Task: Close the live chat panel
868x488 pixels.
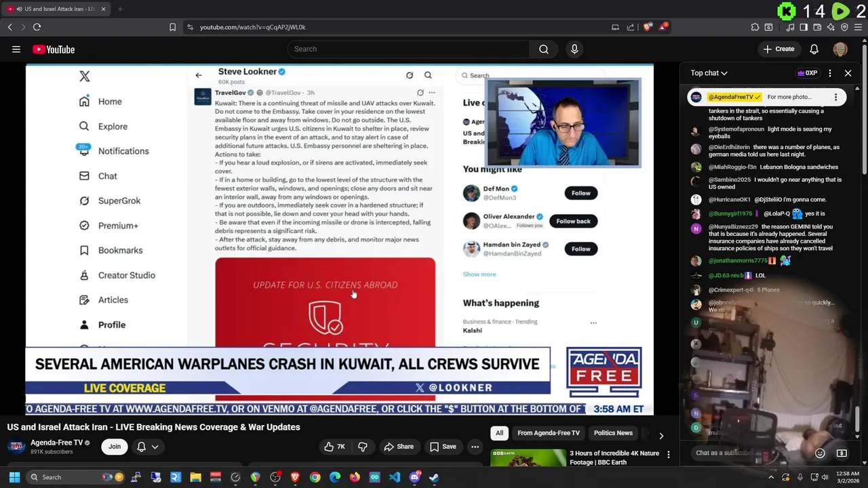Action: [848, 73]
